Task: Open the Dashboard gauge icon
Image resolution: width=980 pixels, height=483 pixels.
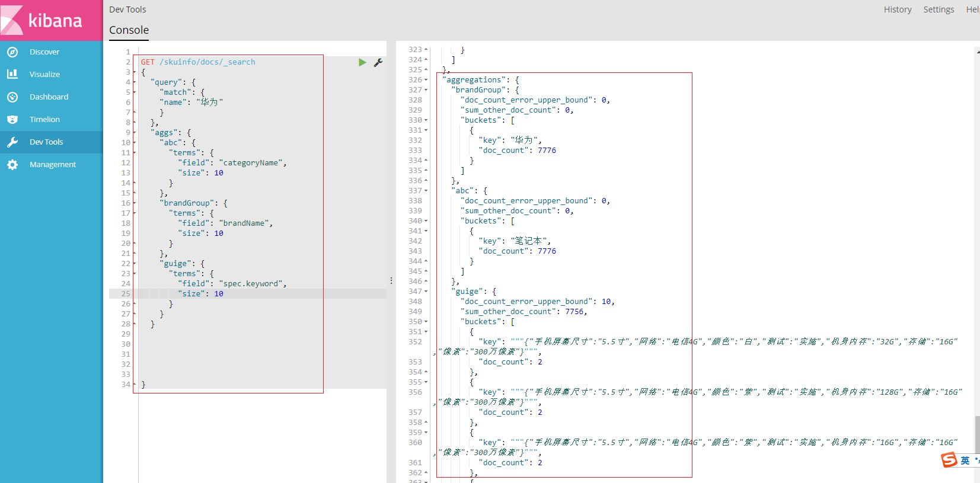Action: (x=12, y=97)
